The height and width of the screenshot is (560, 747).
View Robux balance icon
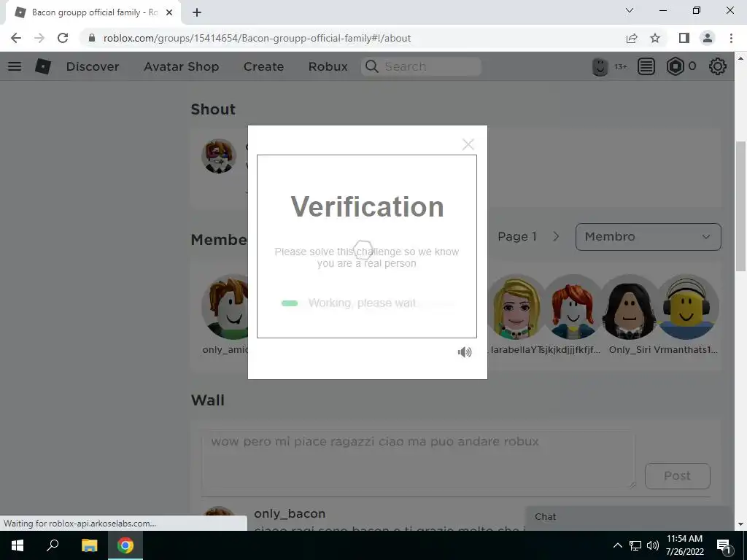(675, 66)
